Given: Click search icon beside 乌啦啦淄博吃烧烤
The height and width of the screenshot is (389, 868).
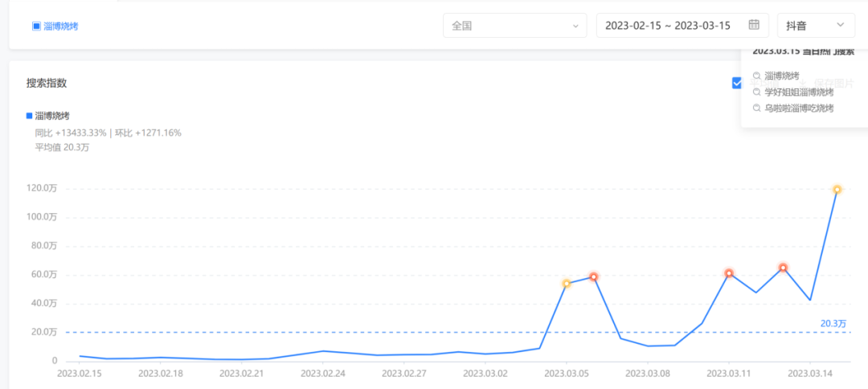Looking at the screenshot, I should pos(756,108).
